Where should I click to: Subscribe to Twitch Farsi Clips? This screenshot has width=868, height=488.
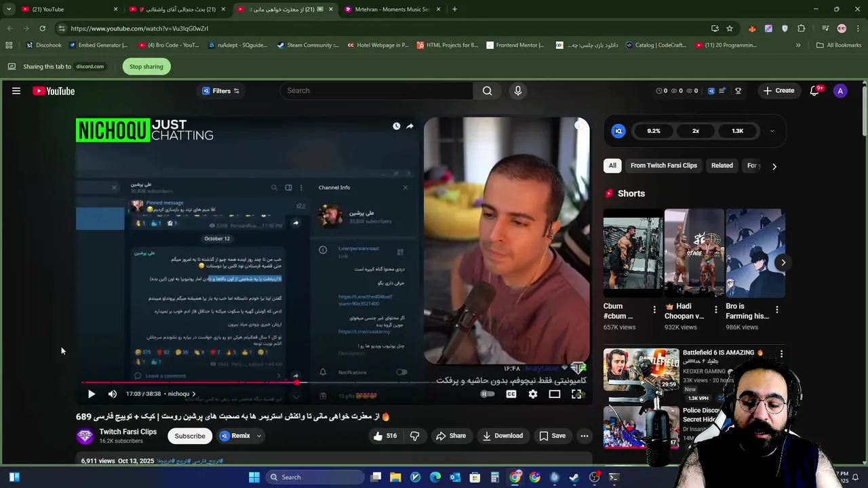point(190,436)
